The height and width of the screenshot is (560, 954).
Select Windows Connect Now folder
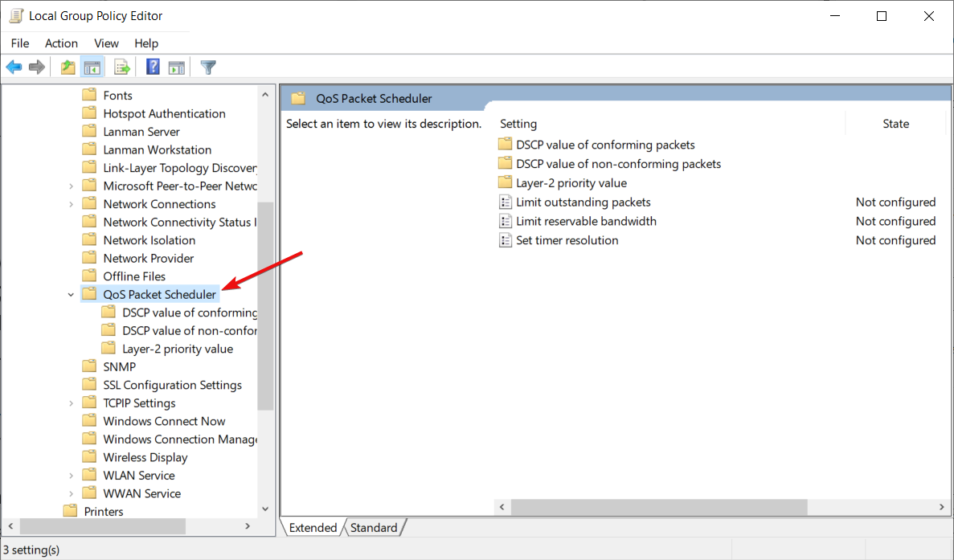(x=164, y=421)
